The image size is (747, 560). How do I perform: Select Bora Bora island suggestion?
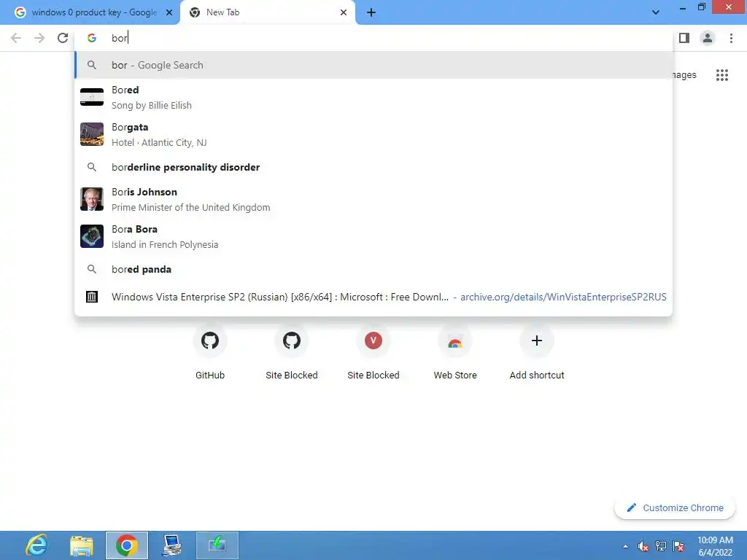[x=373, y=236]
